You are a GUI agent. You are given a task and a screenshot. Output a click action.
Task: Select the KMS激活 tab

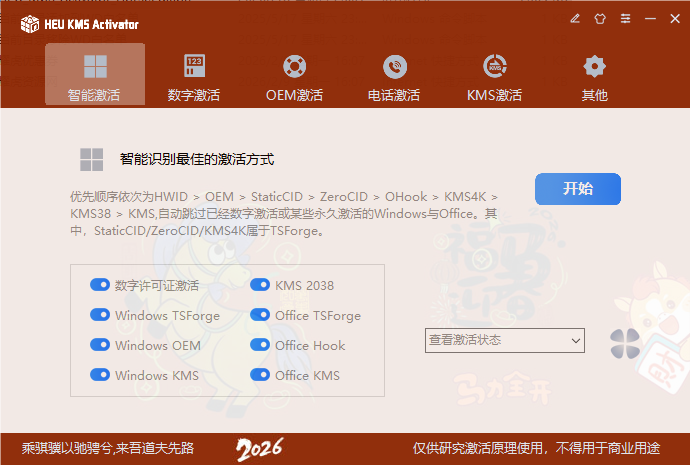click(x=494, y=76)
